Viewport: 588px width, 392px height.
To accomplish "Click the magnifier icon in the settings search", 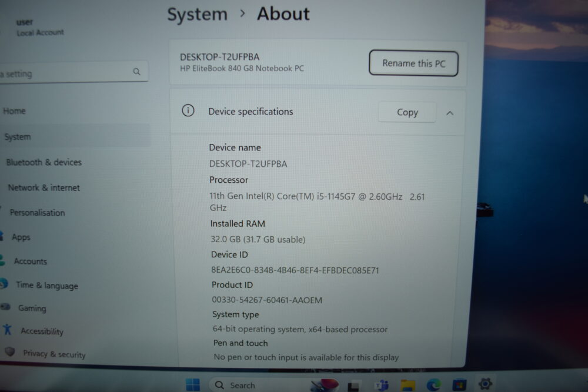I will click(136, 72).
